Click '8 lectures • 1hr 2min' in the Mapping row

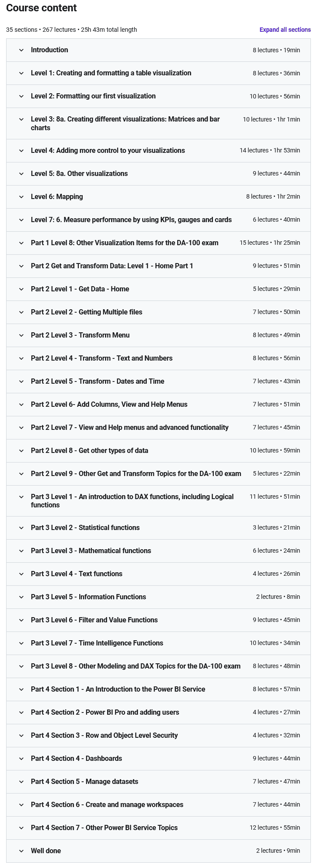tap(273, 196)
